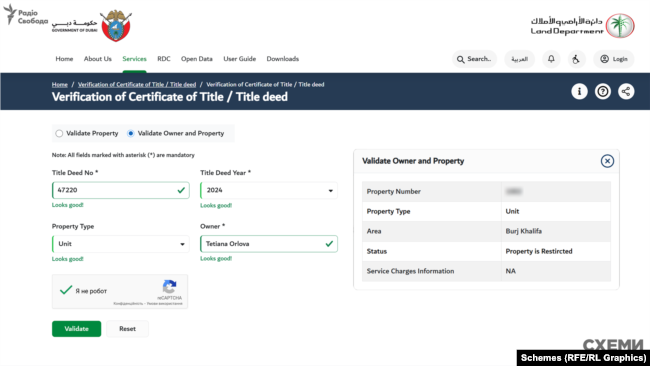Click the 'Burj Khalifa' area value
Image resolution: width=650 pixels, height=366 pixels.
pyautogui.click(x=524, y=231)
